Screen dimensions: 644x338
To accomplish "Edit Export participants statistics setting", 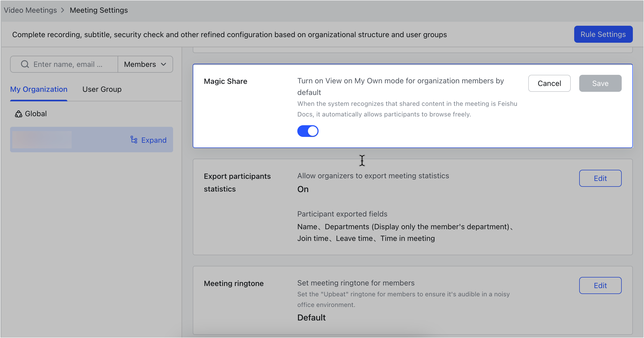I will pyautogui.click(x=600, y=178).
